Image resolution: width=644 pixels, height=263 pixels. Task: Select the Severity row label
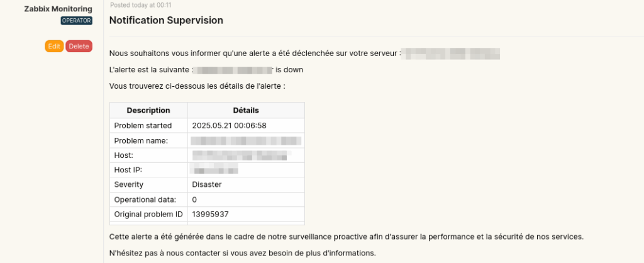pos(129,184)
